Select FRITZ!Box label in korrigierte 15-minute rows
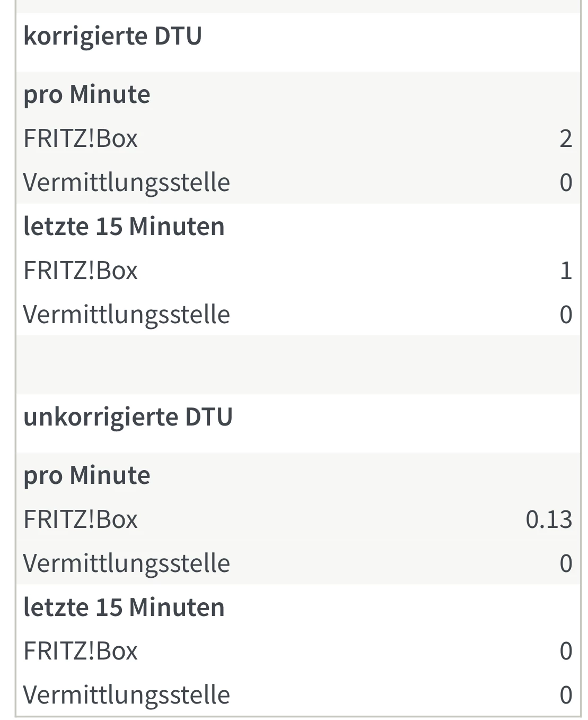This screenshot has width=588, height=720. click(80, 271)
